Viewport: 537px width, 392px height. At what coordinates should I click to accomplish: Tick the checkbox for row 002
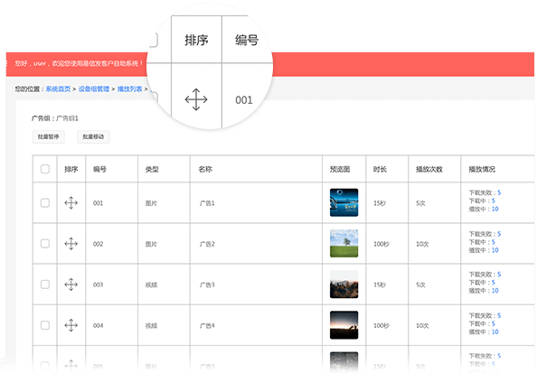coord(45,244)
